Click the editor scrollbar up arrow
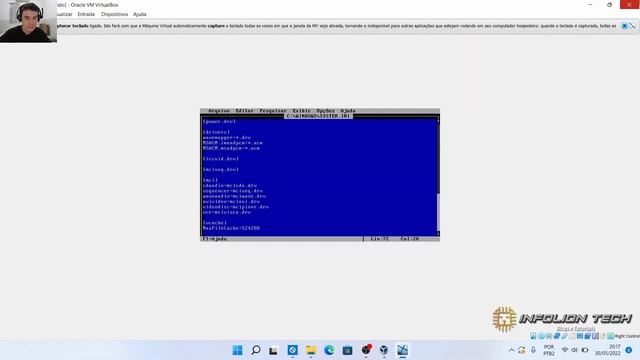 pos(438,121)
